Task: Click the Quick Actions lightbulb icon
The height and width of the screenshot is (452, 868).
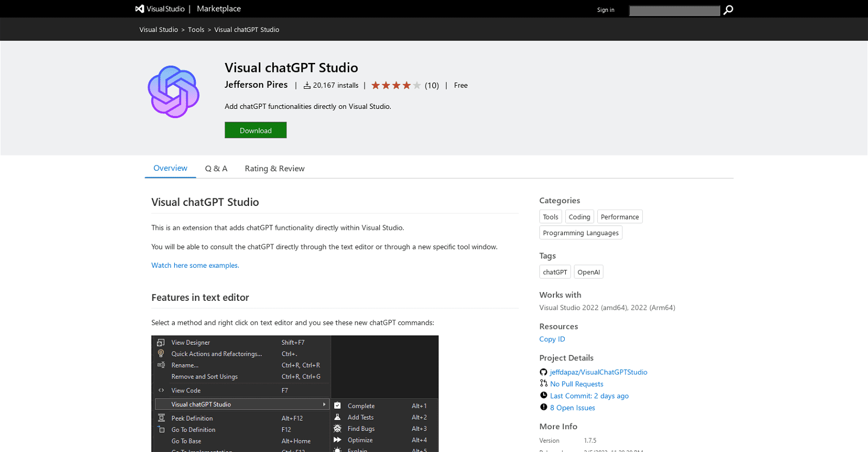Action: pyautogui.click(x=161, y=353)
